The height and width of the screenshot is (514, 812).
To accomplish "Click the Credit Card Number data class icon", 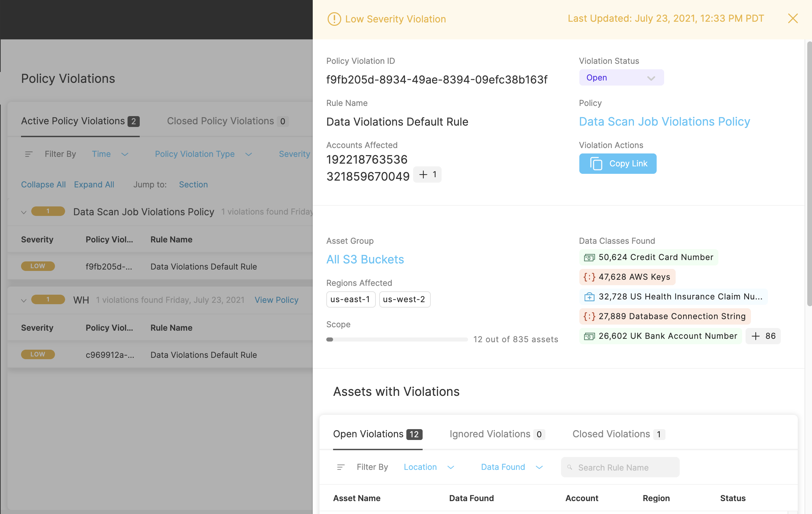I will (x=589, y=258).
